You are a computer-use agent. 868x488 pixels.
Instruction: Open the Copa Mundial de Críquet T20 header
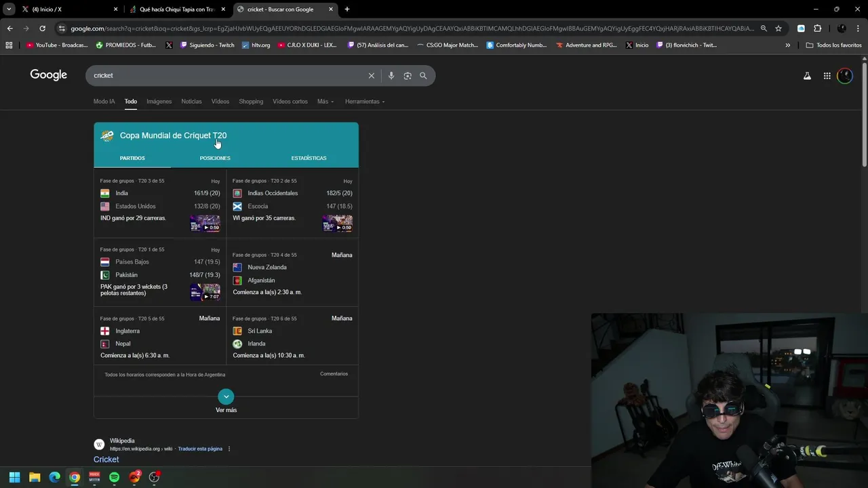click(x=173, y=136)
